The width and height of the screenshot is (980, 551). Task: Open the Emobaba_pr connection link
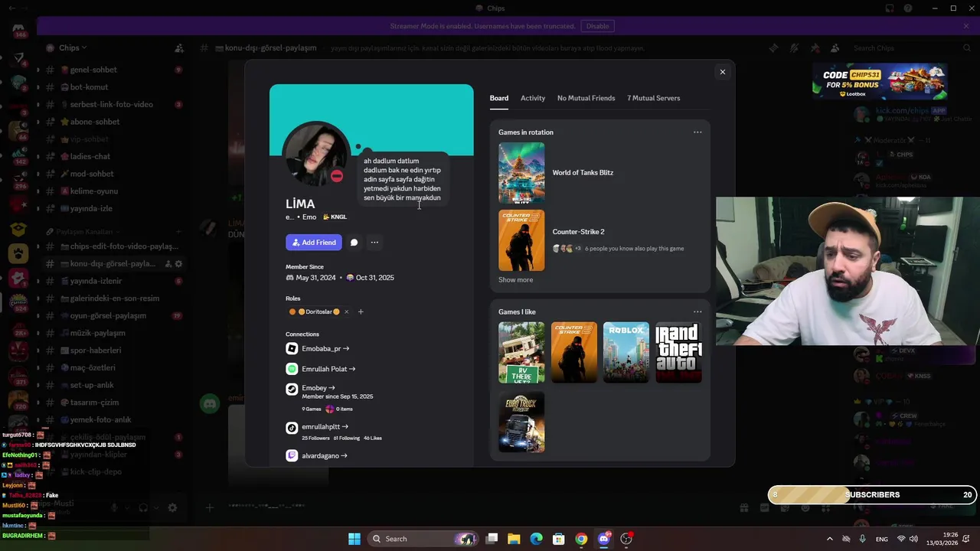325,349
